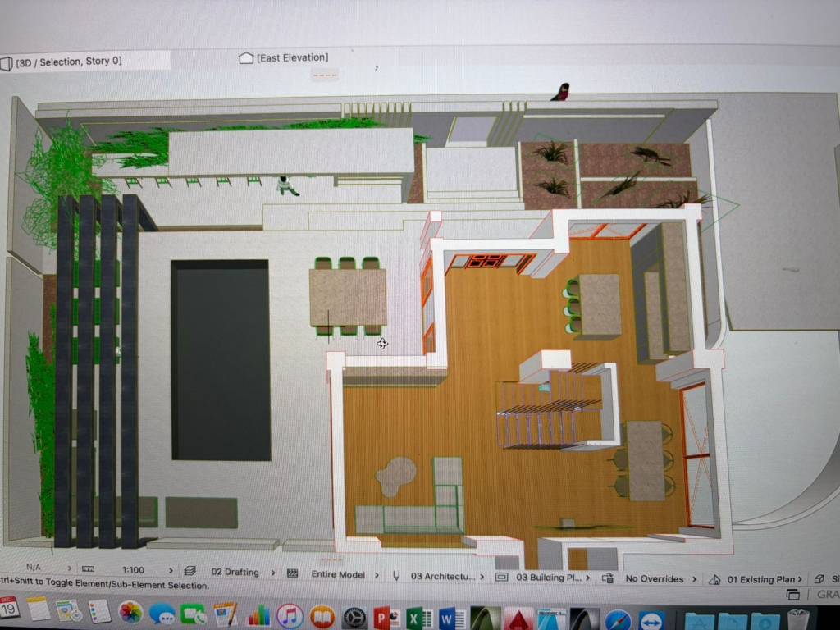Expand the Entire Model dropdown arrow

tap(377, 575)
